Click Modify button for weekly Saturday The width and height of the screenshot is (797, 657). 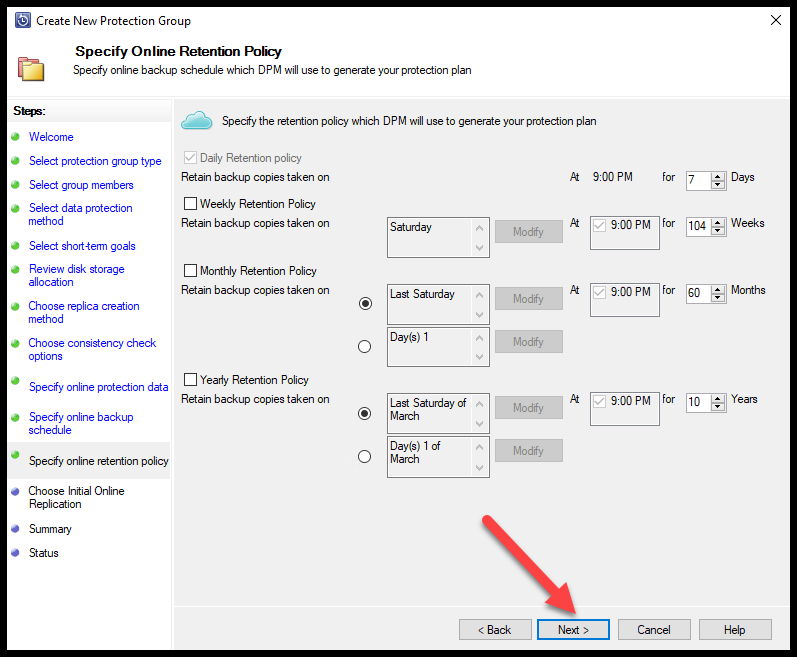[529, 232]
